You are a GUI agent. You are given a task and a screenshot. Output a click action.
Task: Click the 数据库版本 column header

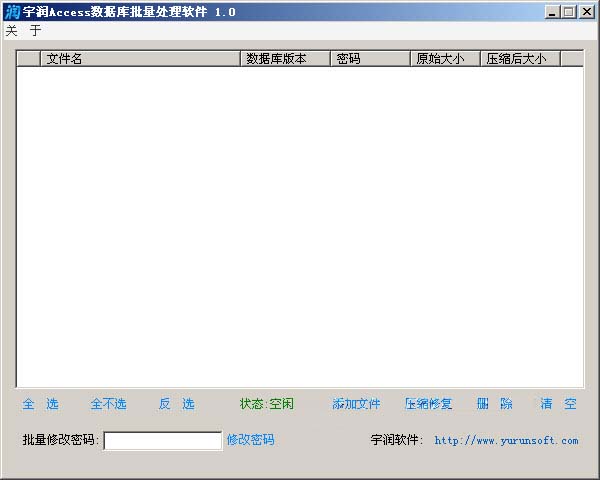pos(285,59)
